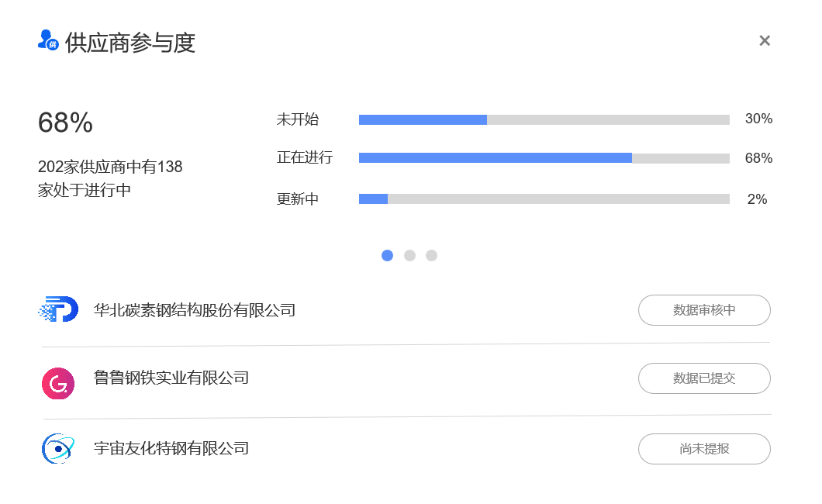Screen dimensions: 822x504
Task: Go to the third carousel page dot
Action: (432, 255)
